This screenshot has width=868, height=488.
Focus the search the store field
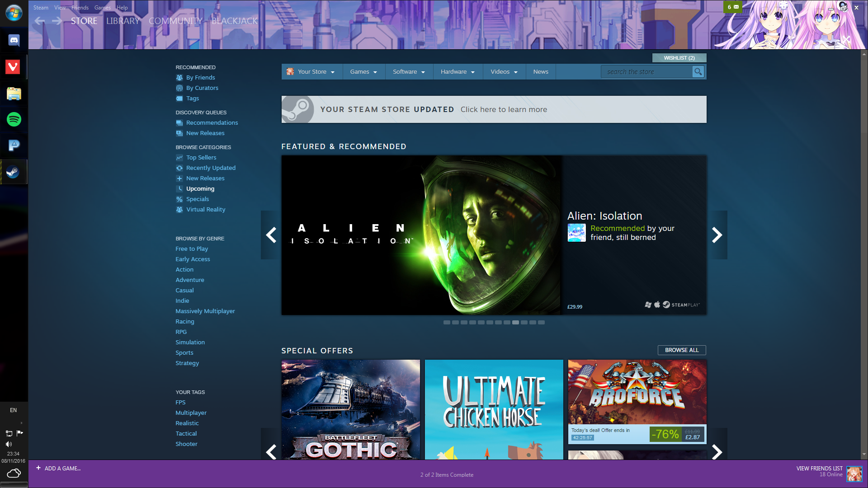coord(646,72)
